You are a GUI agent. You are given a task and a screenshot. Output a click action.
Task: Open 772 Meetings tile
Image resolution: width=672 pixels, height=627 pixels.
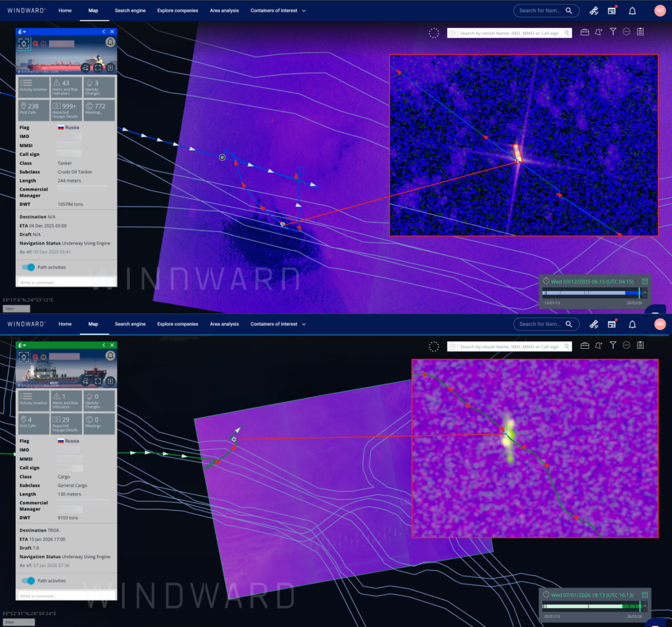[x=99, y=110]
